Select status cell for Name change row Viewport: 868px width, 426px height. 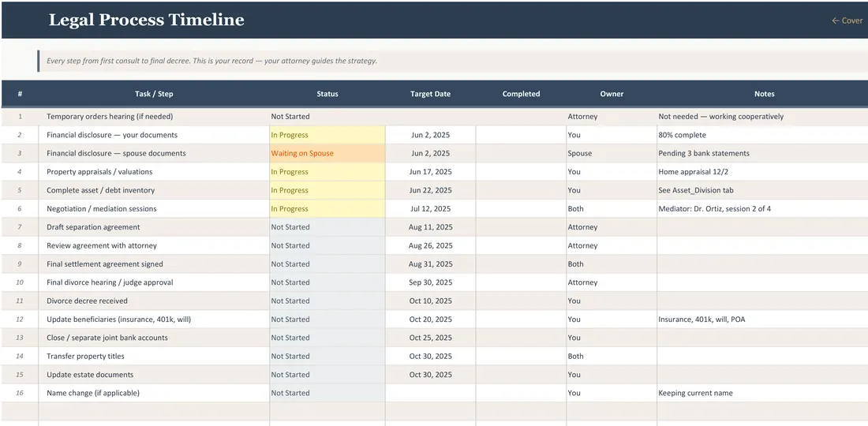click(x=327, y=393)
